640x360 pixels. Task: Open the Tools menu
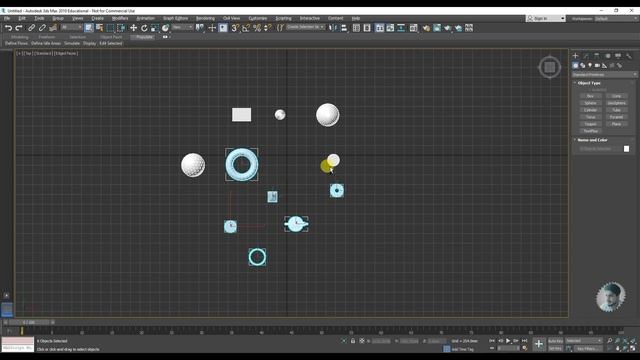tap(39, 18)
